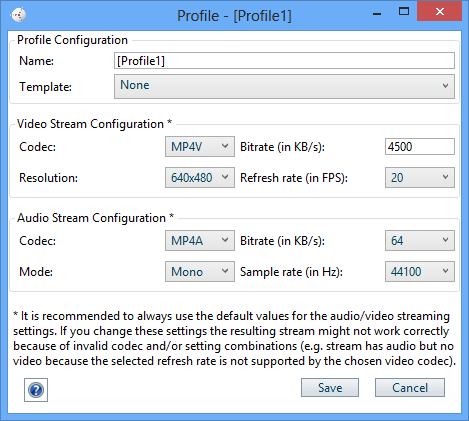469x421 pixels.
Task: Open the Refresh rate dropdown showing 20
Action: [420, 177]
